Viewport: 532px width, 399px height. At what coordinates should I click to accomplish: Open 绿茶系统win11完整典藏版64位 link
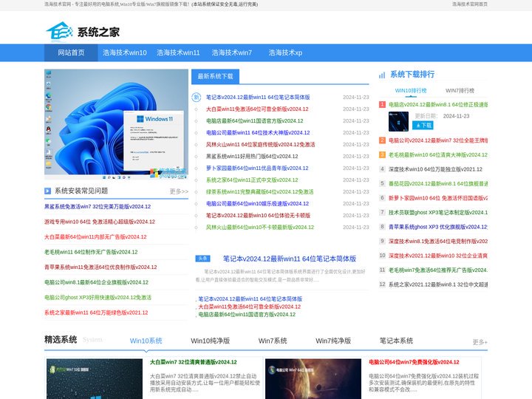[x=259, y=191]
